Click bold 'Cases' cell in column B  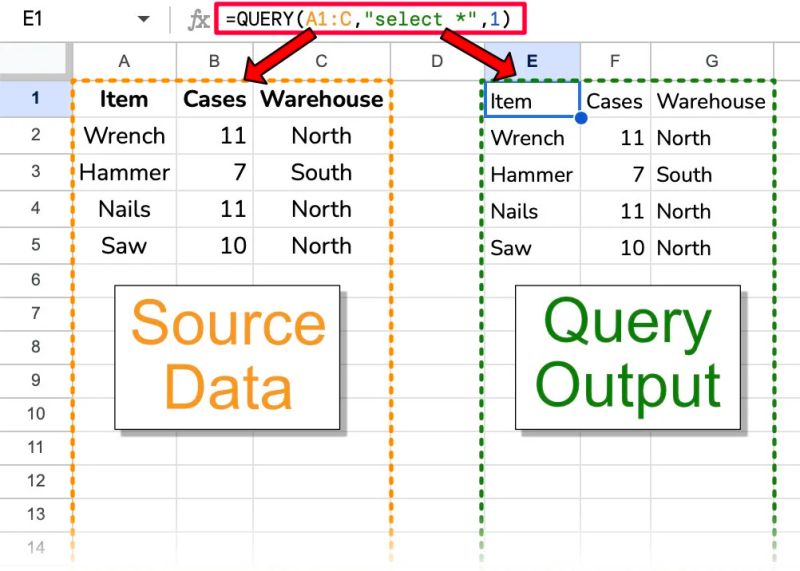214,99
